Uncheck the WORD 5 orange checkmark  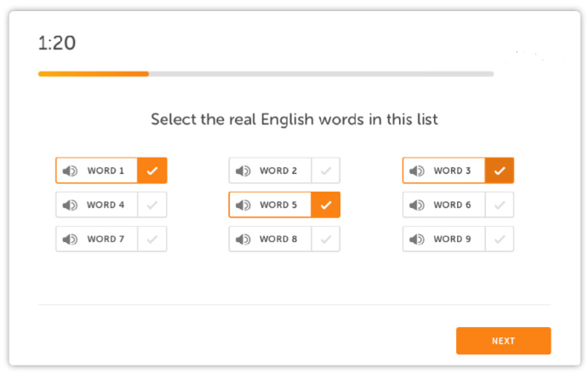pyautogui.click(x=326, y=204)
